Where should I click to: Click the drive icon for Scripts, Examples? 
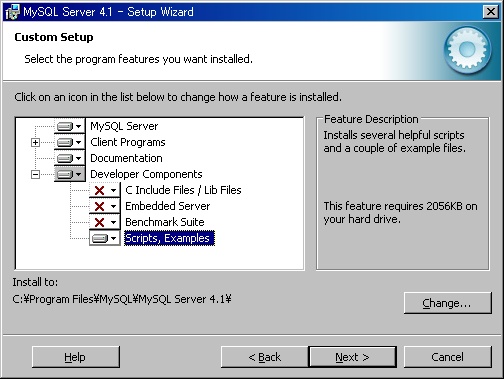tap(105, 238)
